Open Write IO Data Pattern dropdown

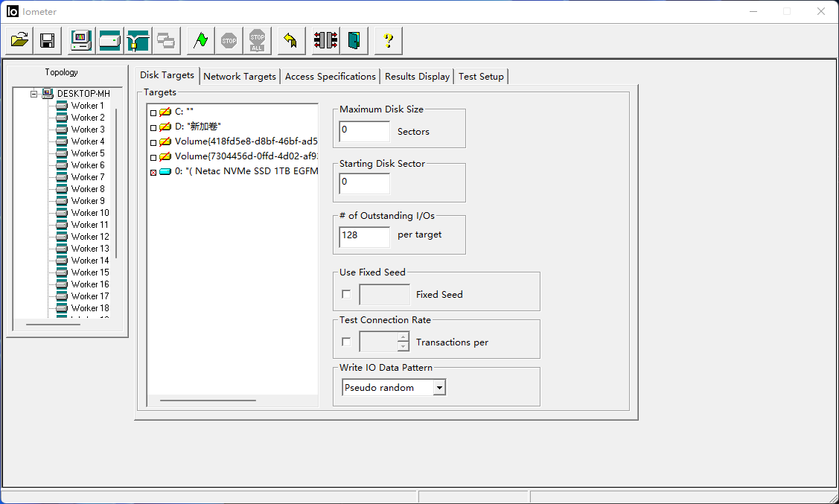point(439,387)
